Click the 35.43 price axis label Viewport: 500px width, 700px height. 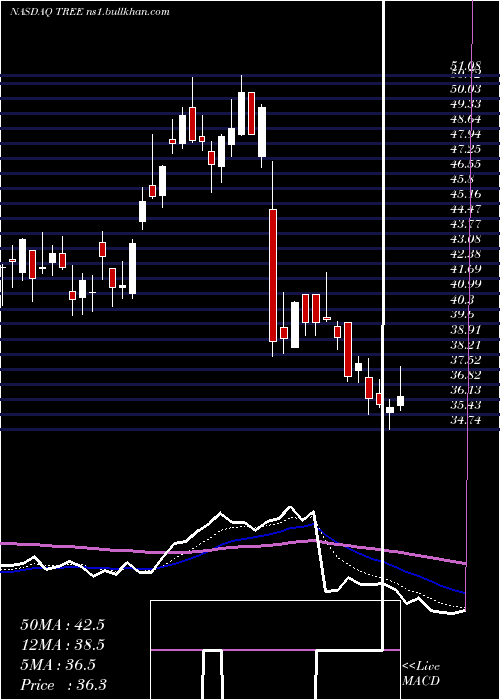click(465, 405)
